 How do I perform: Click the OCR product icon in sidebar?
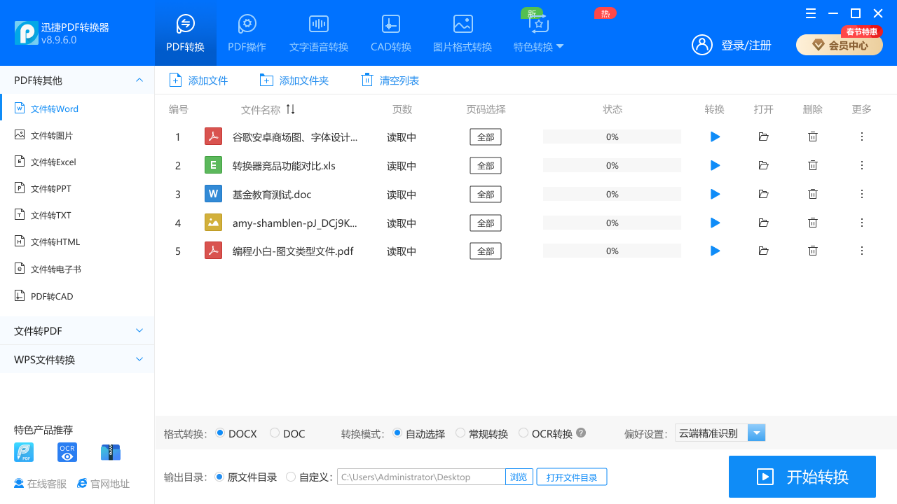(x=67, y=452)
